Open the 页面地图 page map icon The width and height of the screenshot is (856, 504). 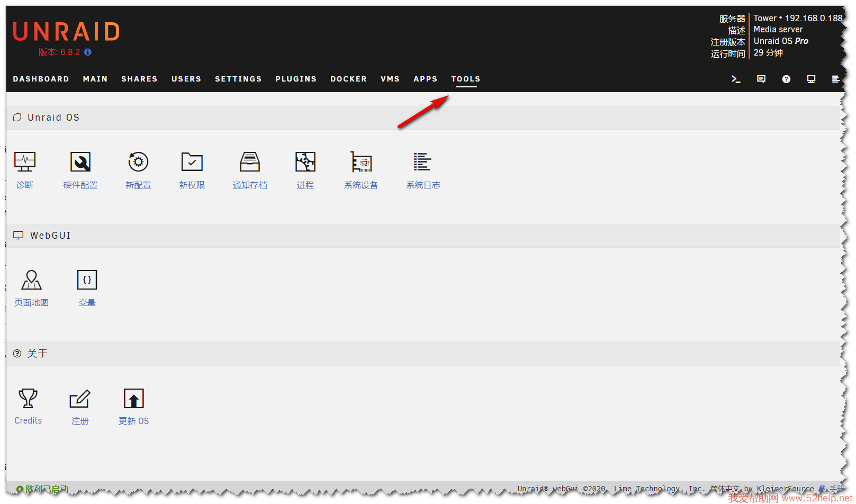coord(31,280)
